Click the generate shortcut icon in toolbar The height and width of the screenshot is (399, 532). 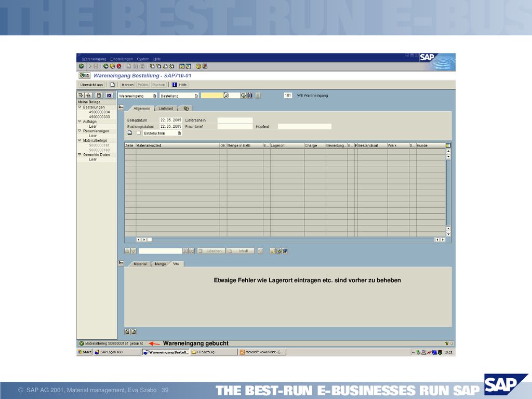(x=188, y=66)
